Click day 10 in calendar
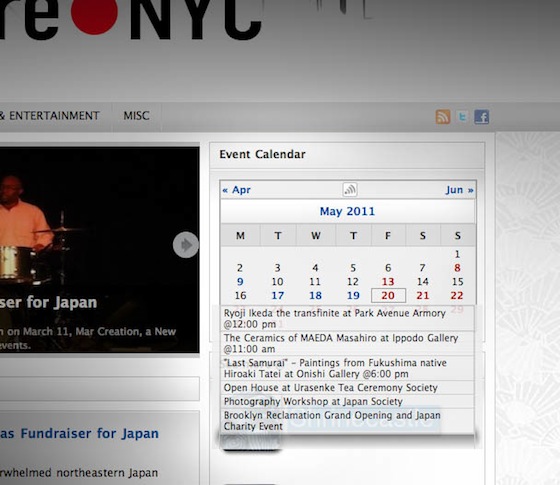The width and height of the screenshot is (560, 485). click(278, 281)
